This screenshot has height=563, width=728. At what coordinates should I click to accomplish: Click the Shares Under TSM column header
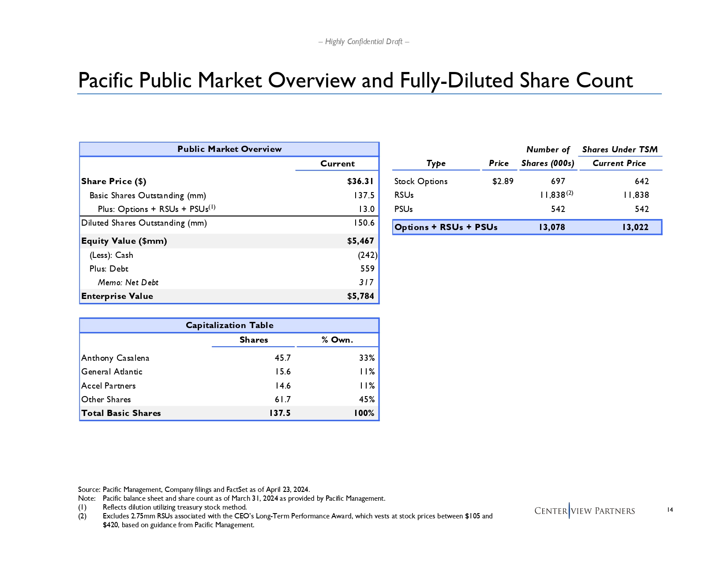(619, 150)
